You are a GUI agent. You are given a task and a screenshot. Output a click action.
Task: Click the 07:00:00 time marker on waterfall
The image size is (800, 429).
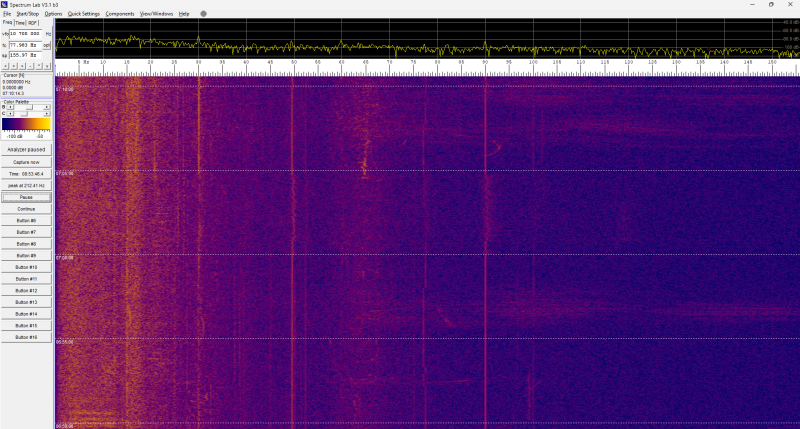tap(65, 258)
